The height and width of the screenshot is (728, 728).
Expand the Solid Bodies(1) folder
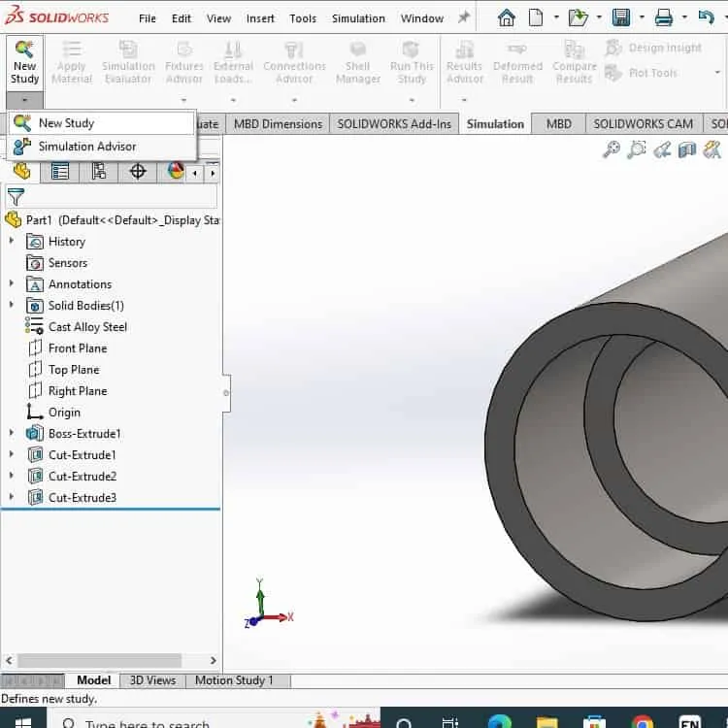click(x=12, y=305)
